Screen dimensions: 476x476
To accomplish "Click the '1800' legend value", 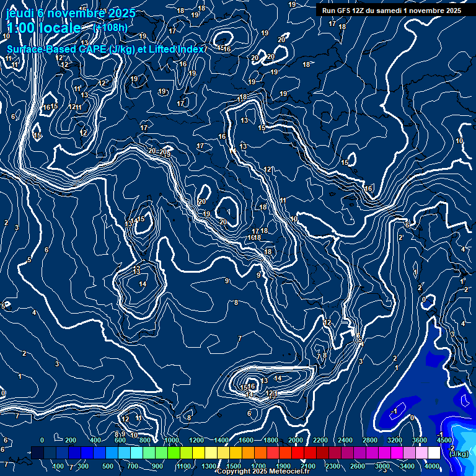I will tap(271, 440).
